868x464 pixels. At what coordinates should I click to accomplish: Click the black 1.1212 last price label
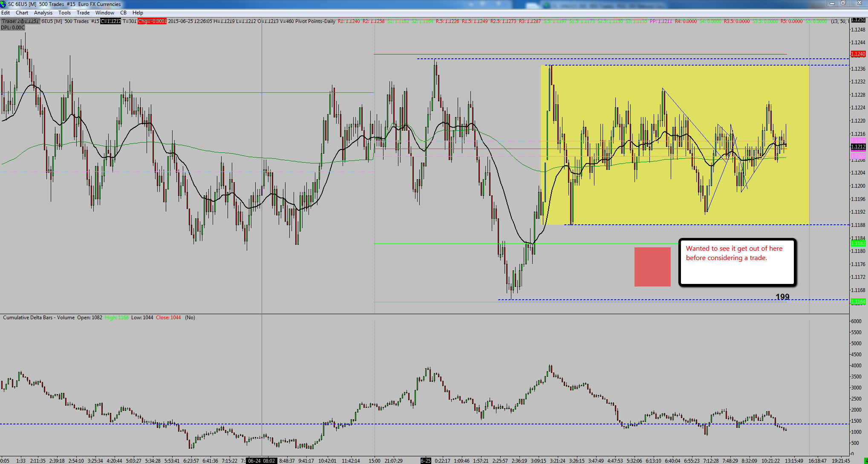coord(858,147)
